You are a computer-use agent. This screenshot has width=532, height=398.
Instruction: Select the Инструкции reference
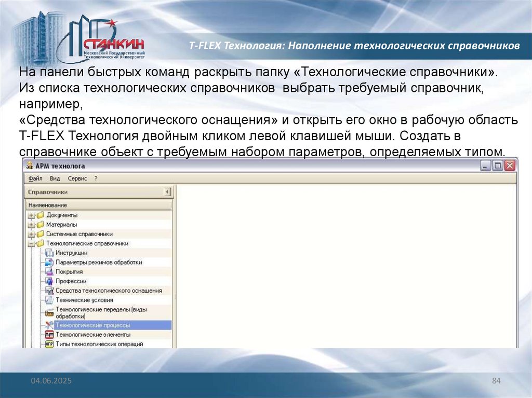click(x=72, y=253)
